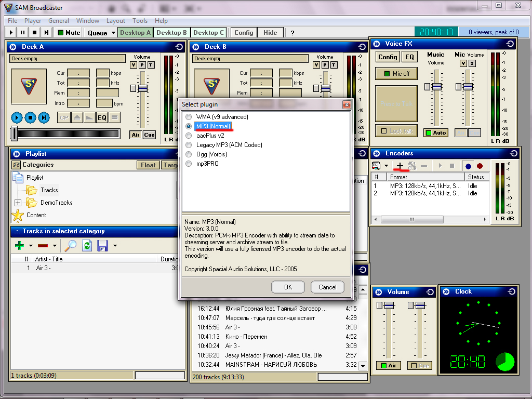Click the round stop button on Deck A
The height and width of the screenshot is (399, 532).
point(30,117)
